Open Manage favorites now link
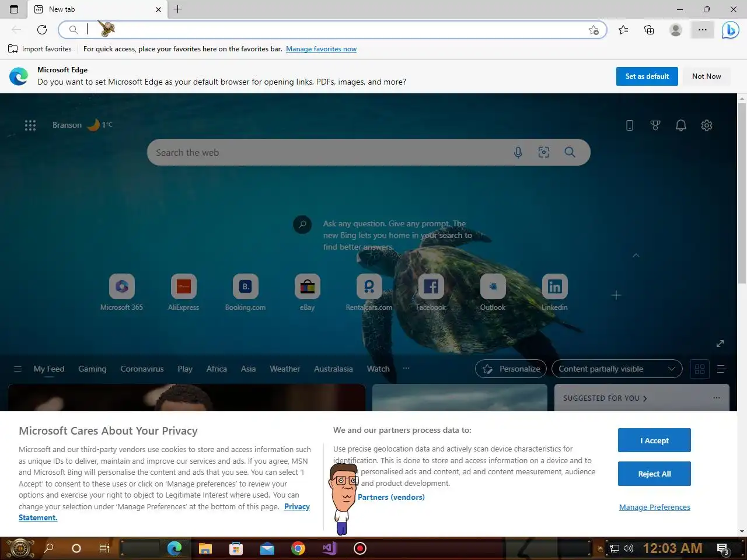747x560 pixels. [321, 49]
